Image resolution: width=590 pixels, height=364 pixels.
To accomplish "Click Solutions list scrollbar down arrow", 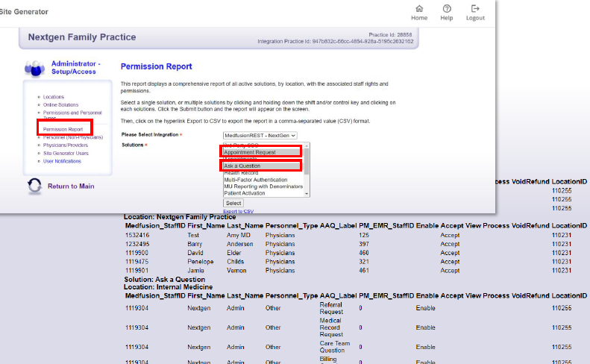I will click(307, 194).
